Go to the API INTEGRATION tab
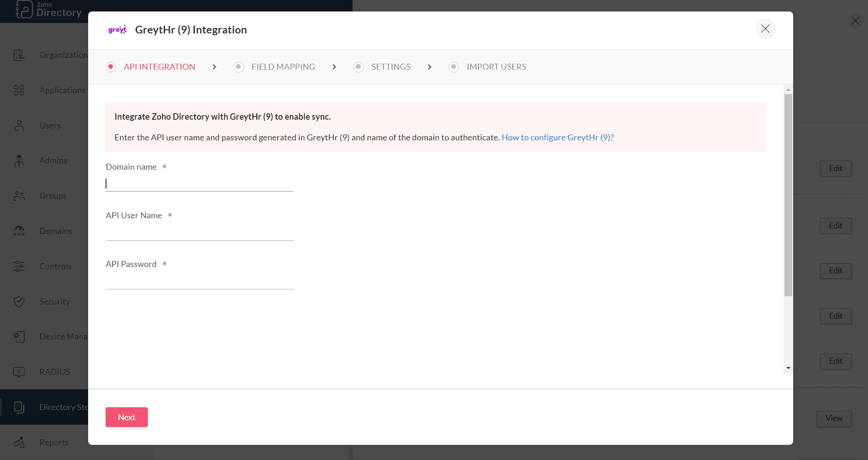This screenshot has height=460, width=868. point(159,67)
